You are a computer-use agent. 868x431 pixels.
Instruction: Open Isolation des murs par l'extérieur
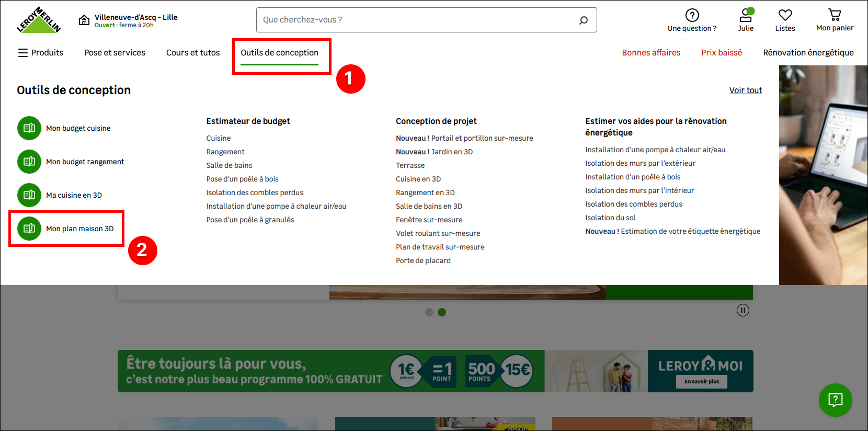(x=640, y=163)
